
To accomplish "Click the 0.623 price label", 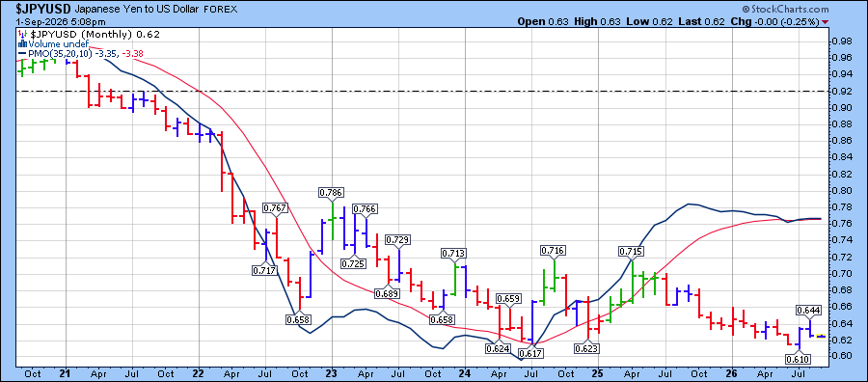I will [587, 349].
